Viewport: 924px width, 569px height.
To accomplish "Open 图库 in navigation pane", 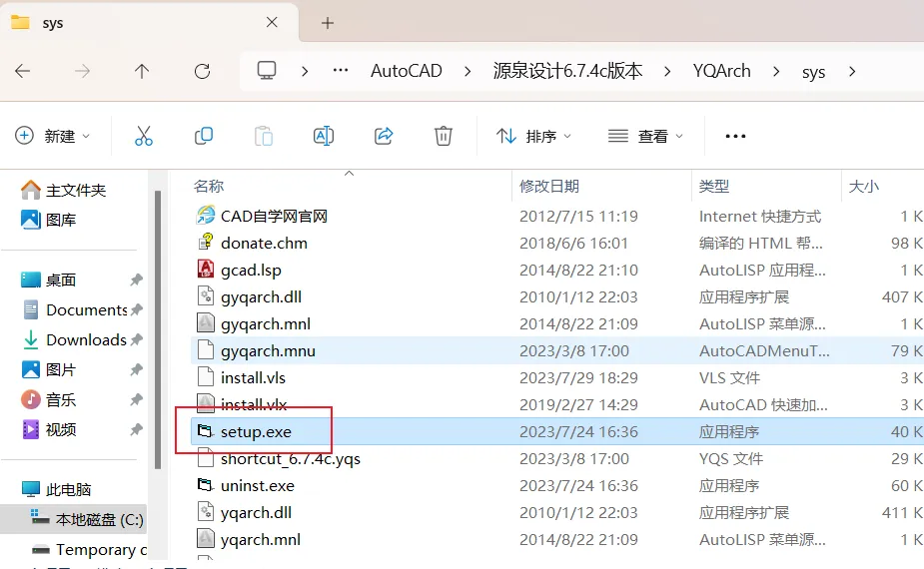I will point(49,220).
